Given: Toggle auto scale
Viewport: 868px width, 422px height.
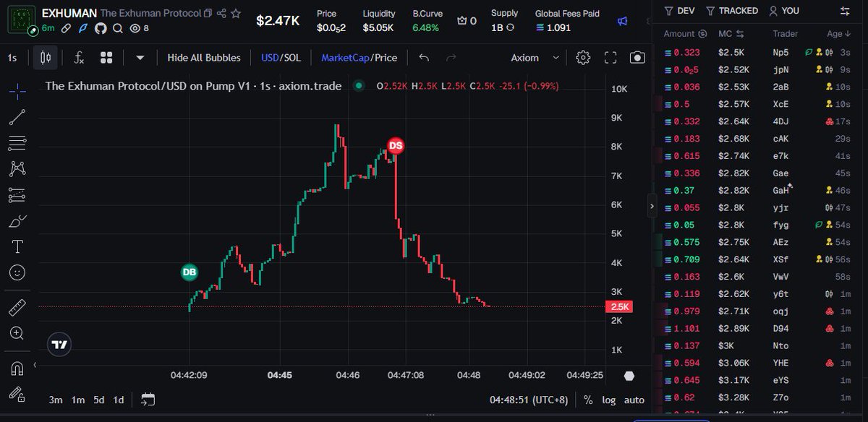Looking at the screenshot, I should (x=634, y=400).
